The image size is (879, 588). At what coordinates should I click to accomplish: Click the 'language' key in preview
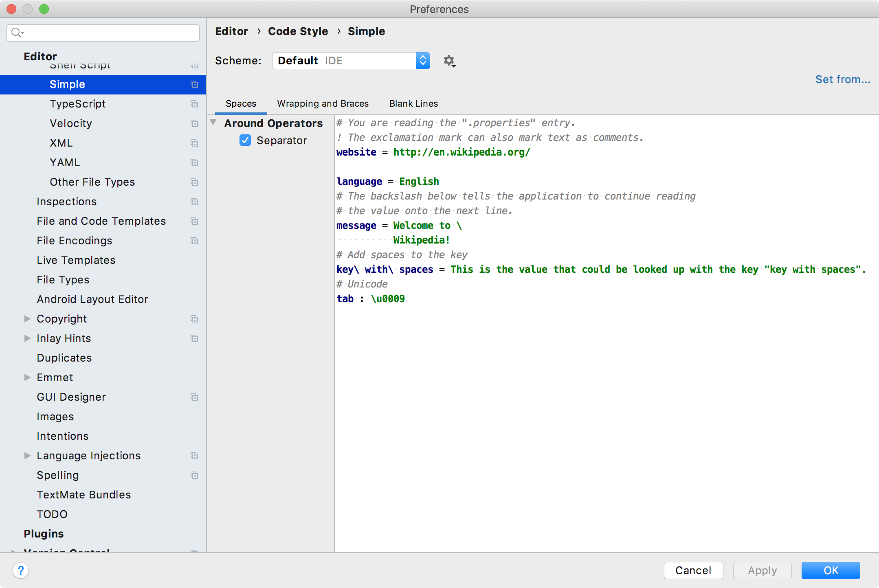point(359,182)
